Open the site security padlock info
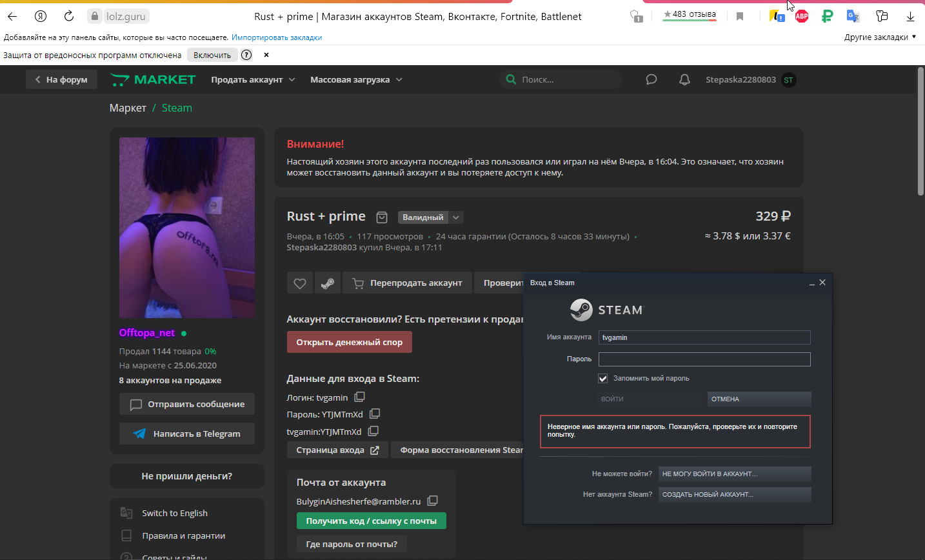Image resolution: width=925 pixels, height=560 pixels. [x=95, y=16]
